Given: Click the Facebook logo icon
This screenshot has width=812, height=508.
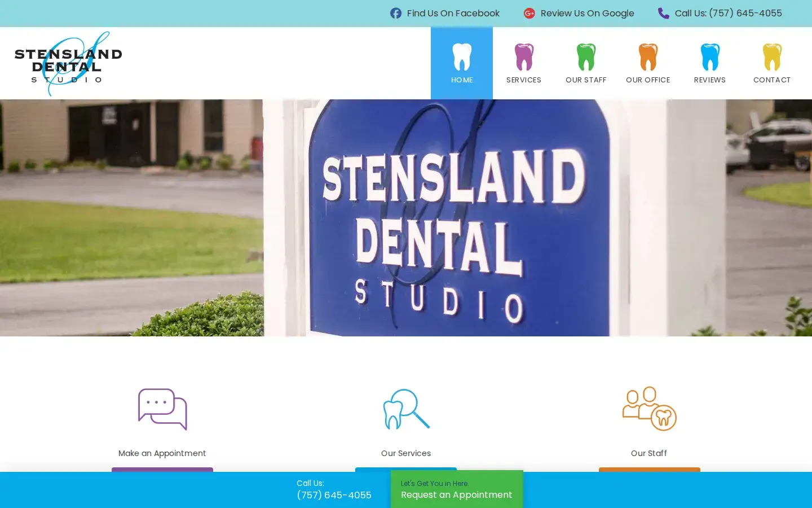Looking at the screenshot, I should (396, 13).
